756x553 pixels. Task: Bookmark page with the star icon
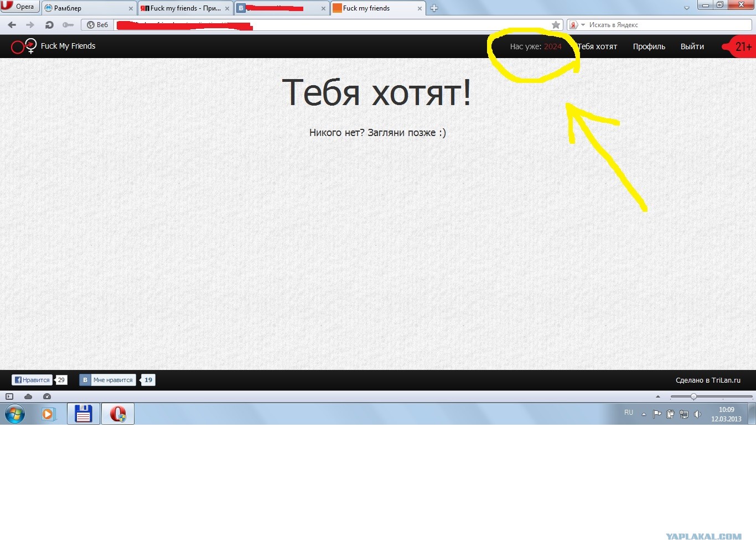[556, 25]
